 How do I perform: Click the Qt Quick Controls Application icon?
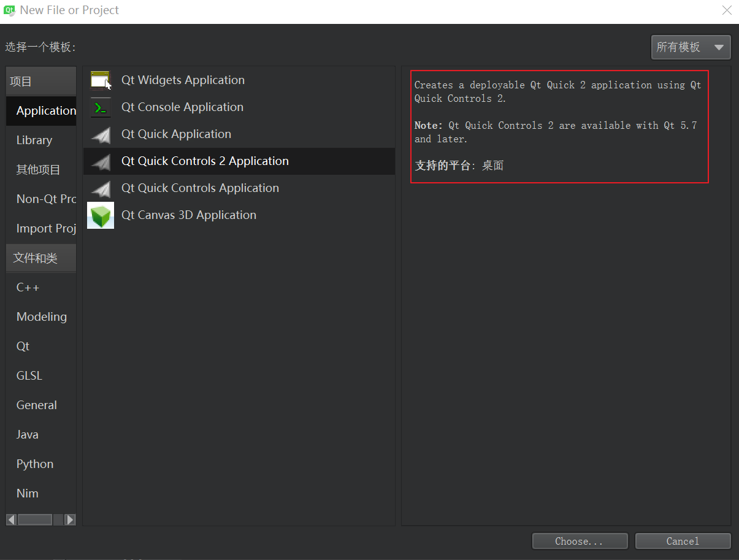tap(101, 188)
